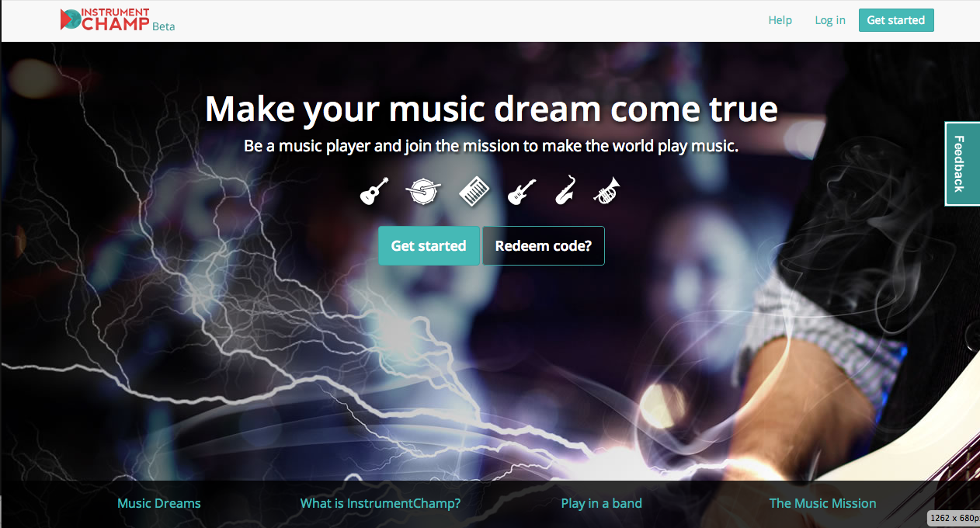The height and width of the screenshot is (528, 980).
Task: Open What is InstrumentChamp? section
Action: [381, 503]
